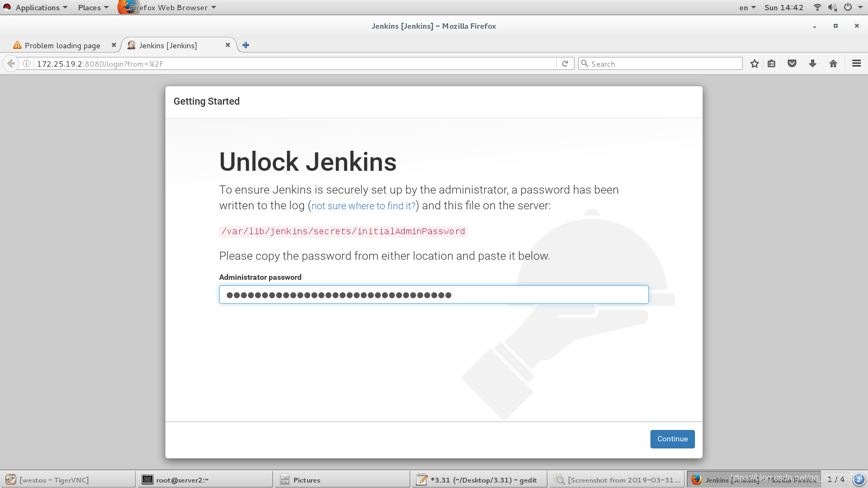Click the site information icon in address bar
Image resolution: width=868 pixels, height=488 pixels.
27,63
